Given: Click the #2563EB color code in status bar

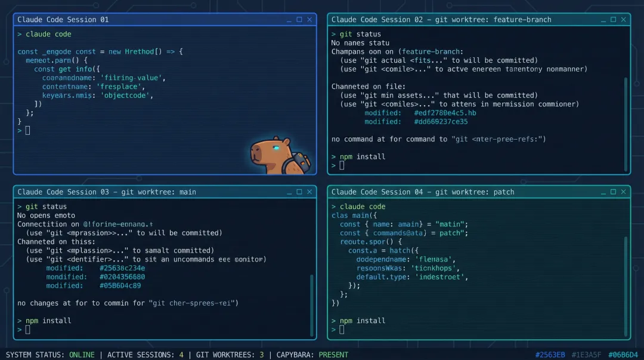Looking at the screenshot, I should coord(550,355).
